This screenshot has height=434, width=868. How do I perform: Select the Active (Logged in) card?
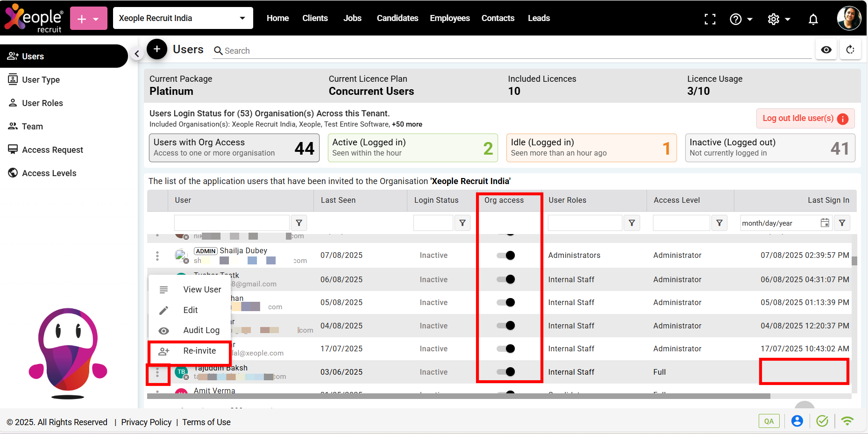click(x=413, y=148)
